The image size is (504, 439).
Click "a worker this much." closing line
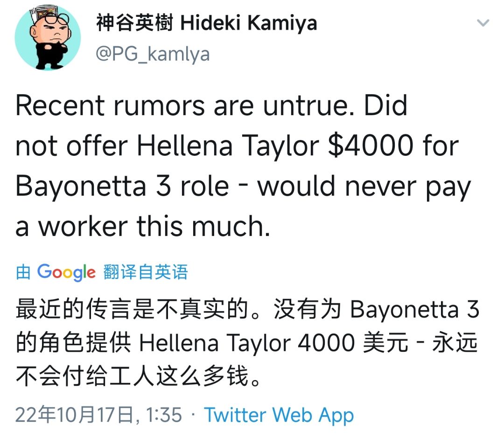143,226
